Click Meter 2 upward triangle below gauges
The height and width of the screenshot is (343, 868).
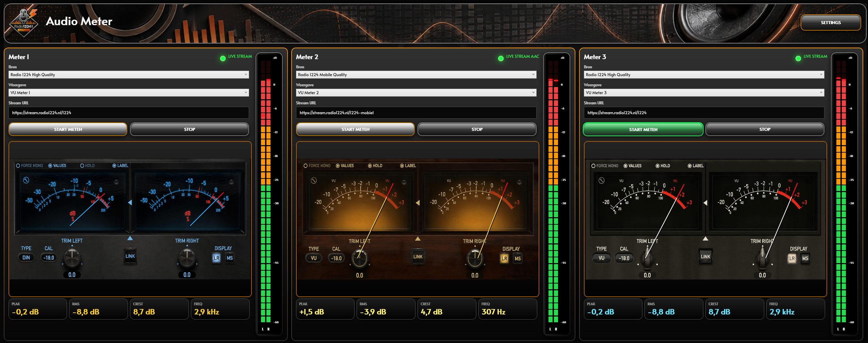pos(418,239)
